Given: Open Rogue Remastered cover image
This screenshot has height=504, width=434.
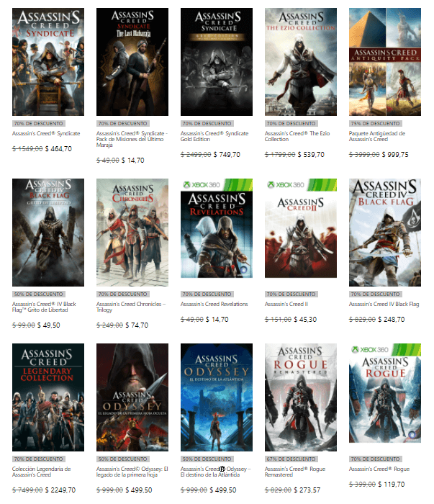Looking at the screenshot, I should 301,397.
